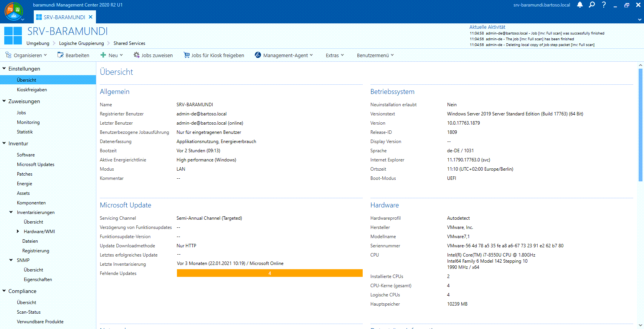This screenshot has height=329, width=644.
Task: Collapse the Inventur section
Action: click(4, 143)
